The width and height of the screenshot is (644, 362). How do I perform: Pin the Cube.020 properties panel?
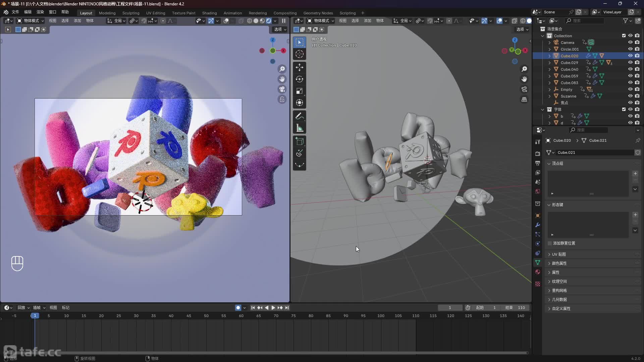click(x=638, y=140)
